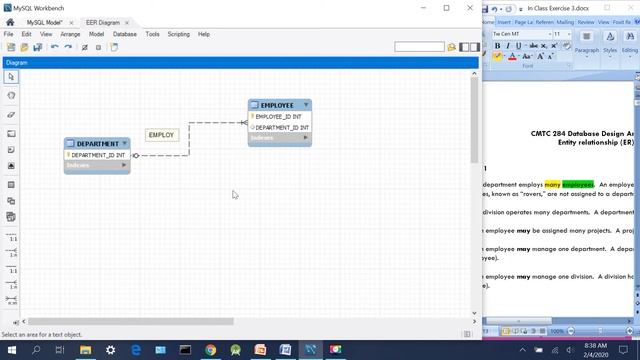
Task: Collapse the EMPLOYEE table header arrow
Action: [306, 105]
